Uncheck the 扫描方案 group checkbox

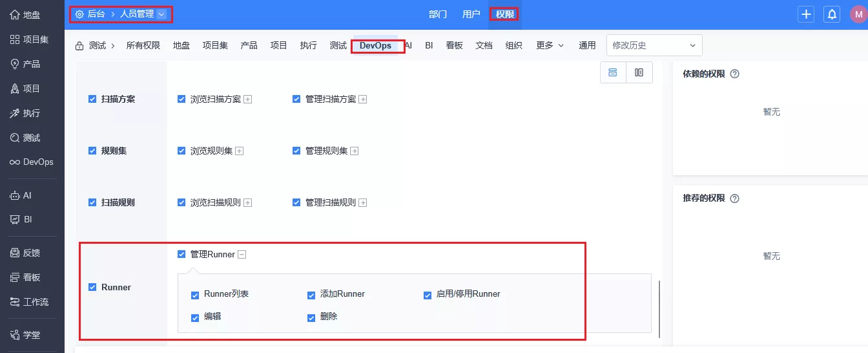pyautogui.click(x=92, y=100)
